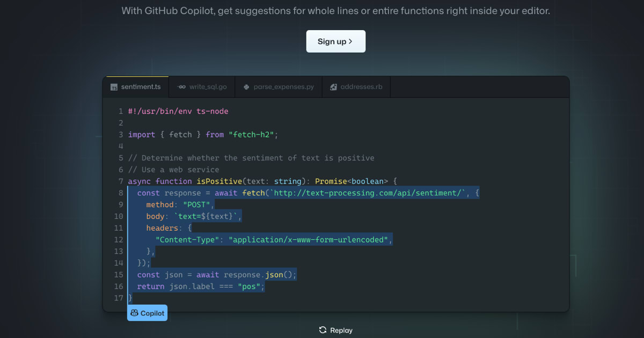
Task: Open the parse_expenses.py tab
Action: (x=279, y=86)
